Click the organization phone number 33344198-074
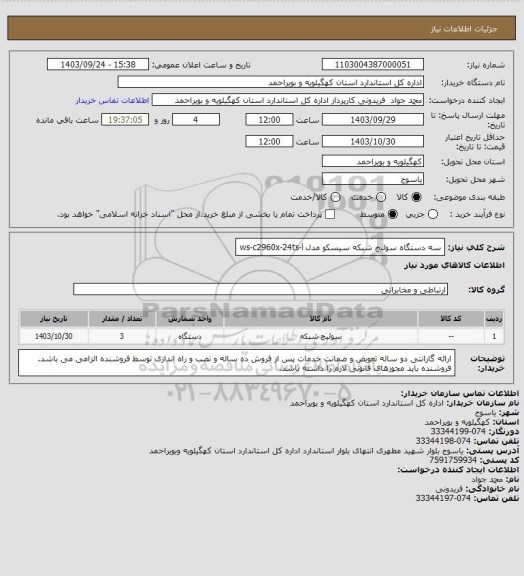The image size is (524, 576). [x=443, y=441]
